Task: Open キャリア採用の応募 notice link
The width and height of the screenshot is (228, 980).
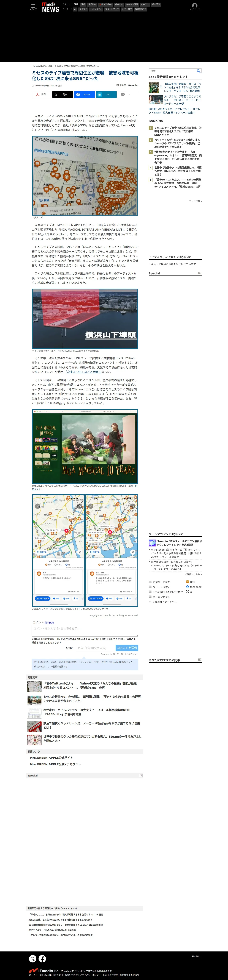Action: [x=173, y=264]
